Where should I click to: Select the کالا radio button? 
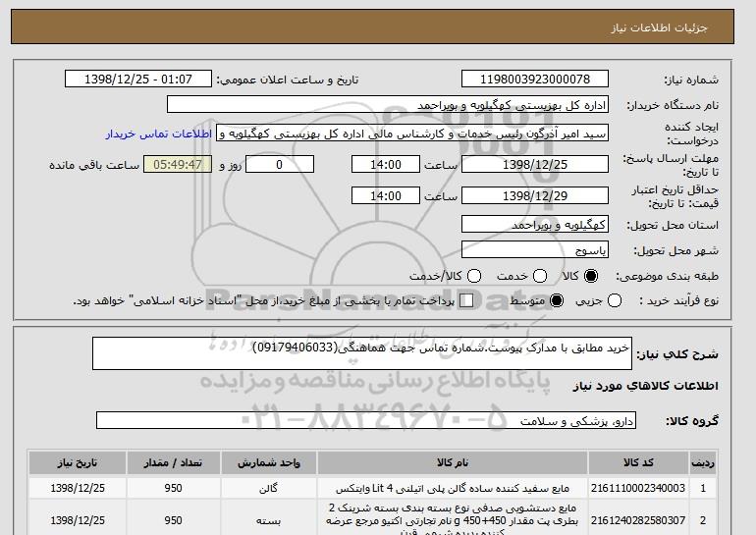click(591, 276)
